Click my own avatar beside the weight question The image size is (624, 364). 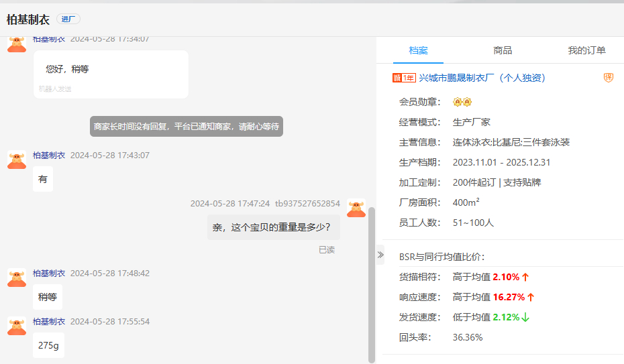(356, 208)
